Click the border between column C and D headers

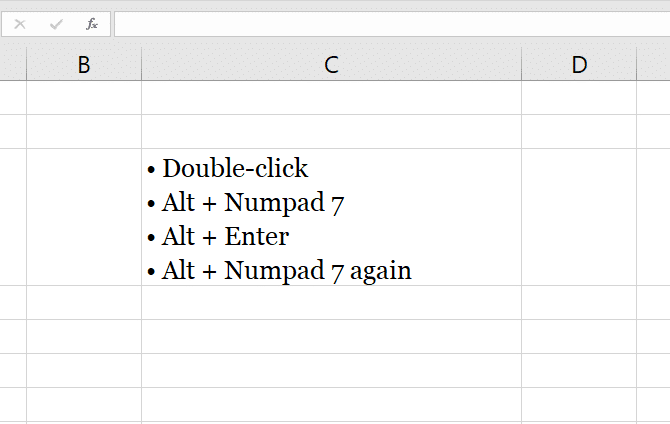[x=521, y=65]
